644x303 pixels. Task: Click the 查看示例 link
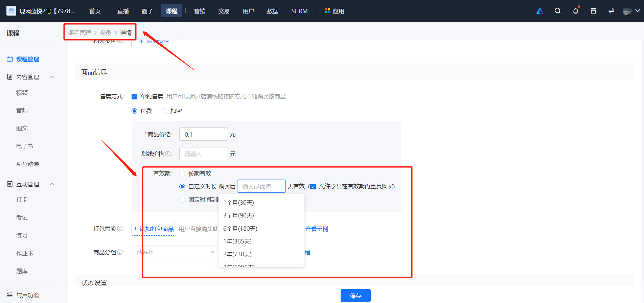pos(317,229)
